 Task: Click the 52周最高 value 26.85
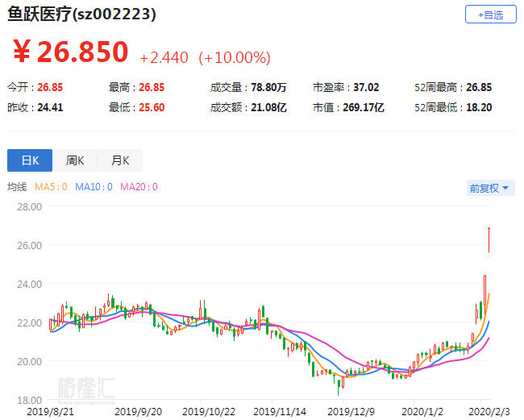tap(479, 88)
